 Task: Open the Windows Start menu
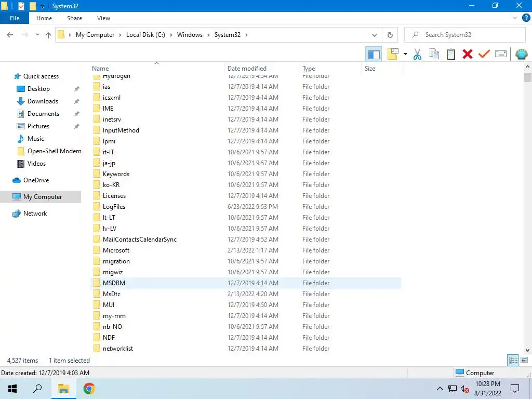[x=12, y=389]
